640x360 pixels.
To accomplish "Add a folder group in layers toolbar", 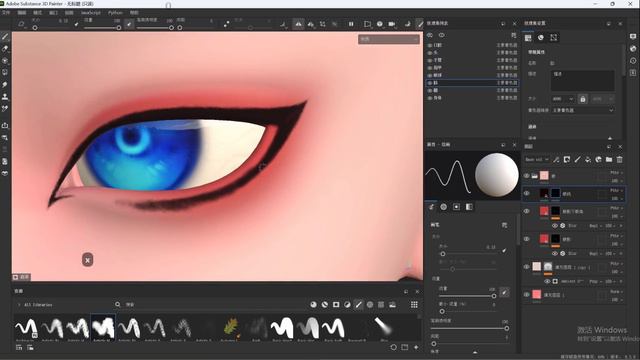I will [609, 160].
